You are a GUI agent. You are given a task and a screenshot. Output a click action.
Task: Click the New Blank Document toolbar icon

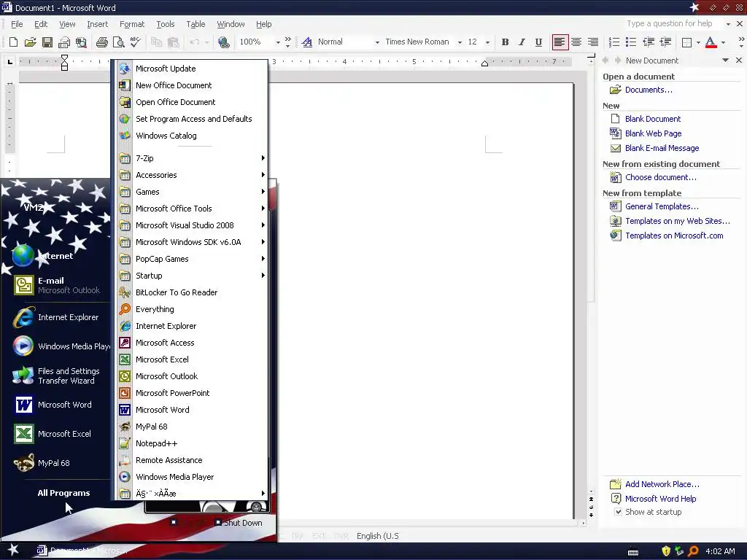click(14, 42)
